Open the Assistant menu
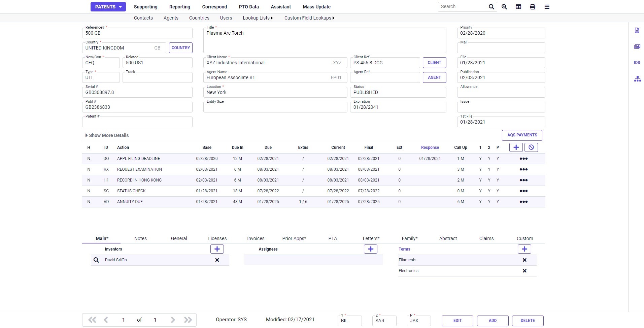The width and height of the screenshot is (644, 328). click(x=281, y=7)
